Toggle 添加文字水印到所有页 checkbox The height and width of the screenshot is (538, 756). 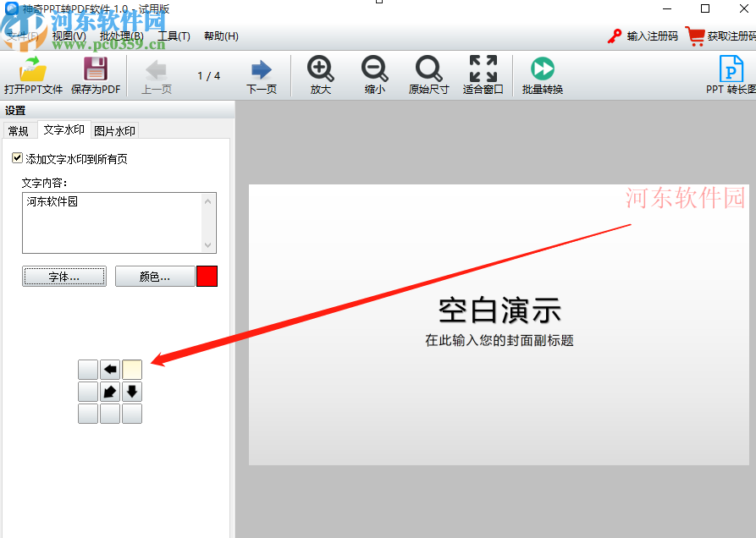[17, 157]
